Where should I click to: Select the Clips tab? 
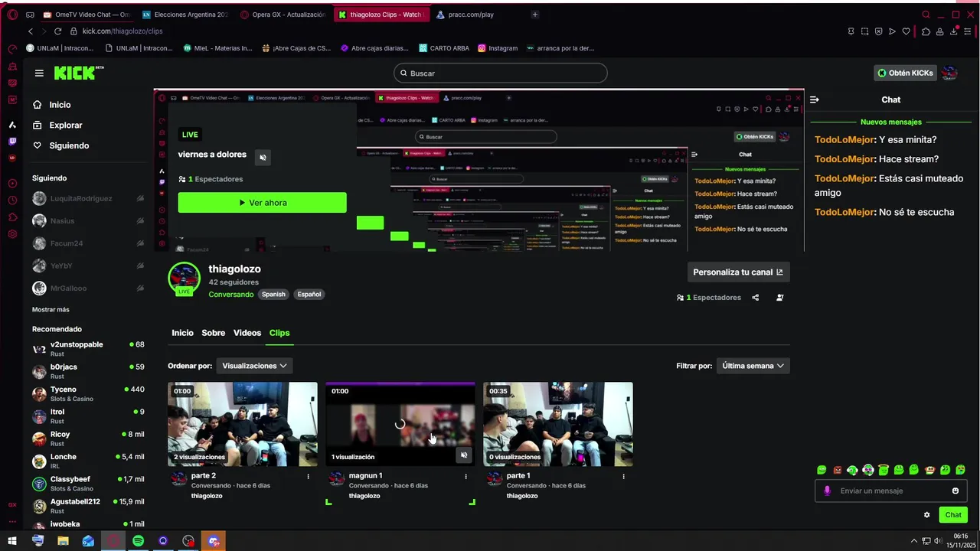tap(279, 333)
